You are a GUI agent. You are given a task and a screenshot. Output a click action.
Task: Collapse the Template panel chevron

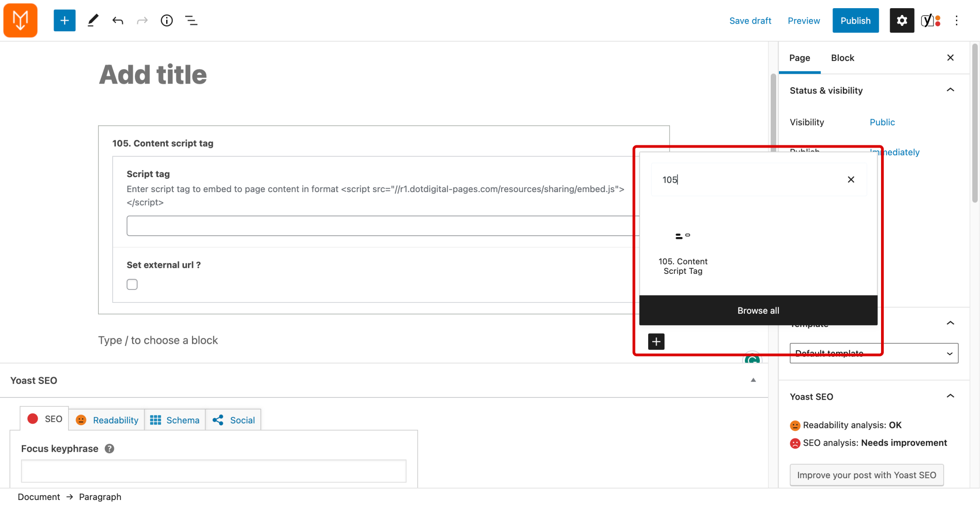(x=950, y=323)
